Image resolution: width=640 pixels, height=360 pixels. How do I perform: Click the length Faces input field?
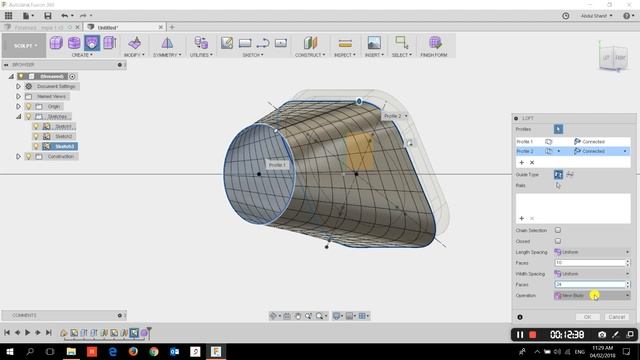(x=590, y=263)
